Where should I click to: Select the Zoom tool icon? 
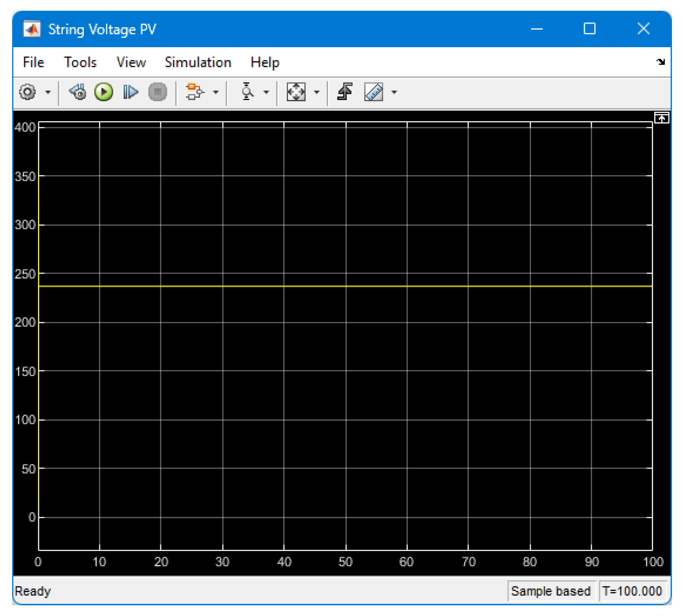(246, 92)
